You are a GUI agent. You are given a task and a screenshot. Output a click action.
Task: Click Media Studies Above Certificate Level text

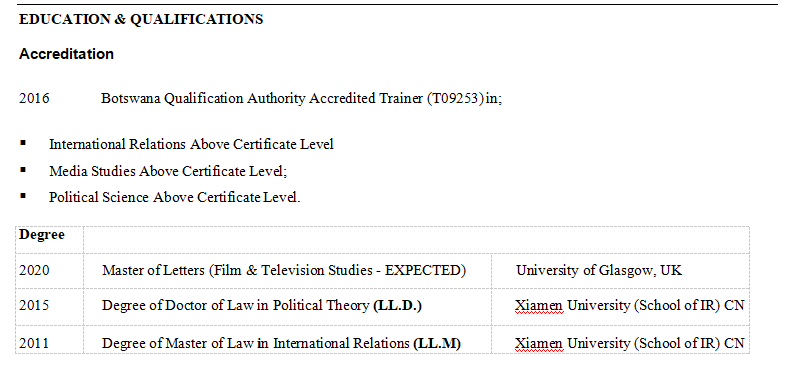(x=168, y=171)
